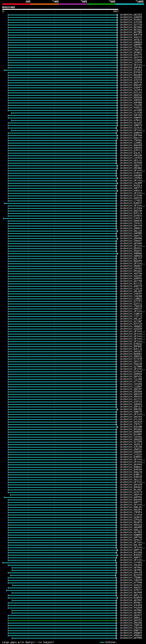Click the UniRef100_C3Z7J3 label

click(131, 316)
